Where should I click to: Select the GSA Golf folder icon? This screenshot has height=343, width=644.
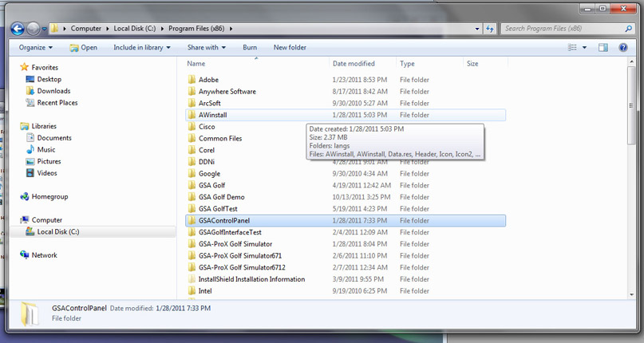point(192,185)
